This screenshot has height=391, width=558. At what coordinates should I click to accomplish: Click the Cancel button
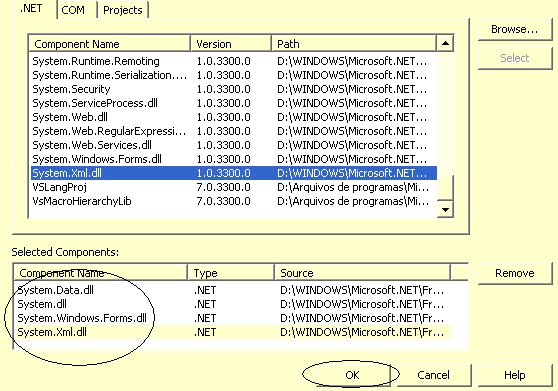click(x=433, y=375)
